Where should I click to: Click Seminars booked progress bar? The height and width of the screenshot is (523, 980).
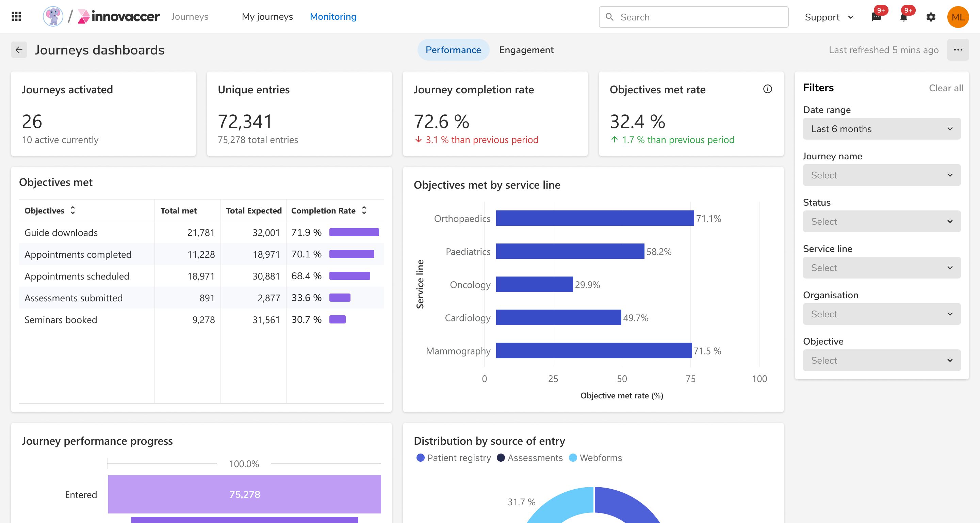[x=338, y=319]
